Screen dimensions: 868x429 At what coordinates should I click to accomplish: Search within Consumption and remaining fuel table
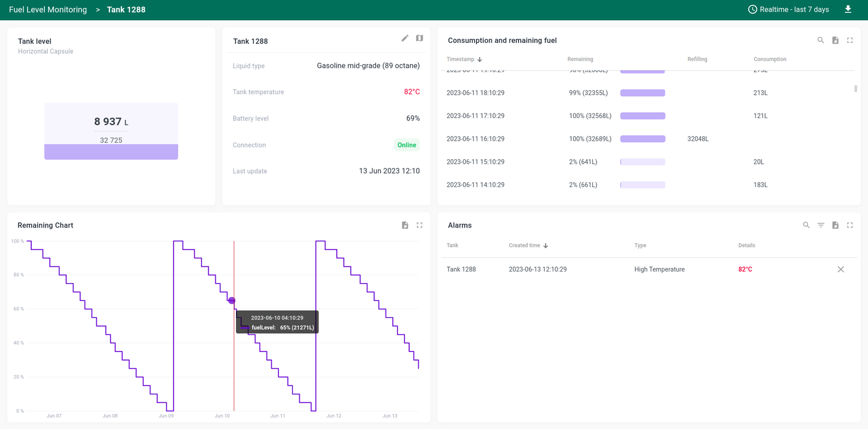821,40
